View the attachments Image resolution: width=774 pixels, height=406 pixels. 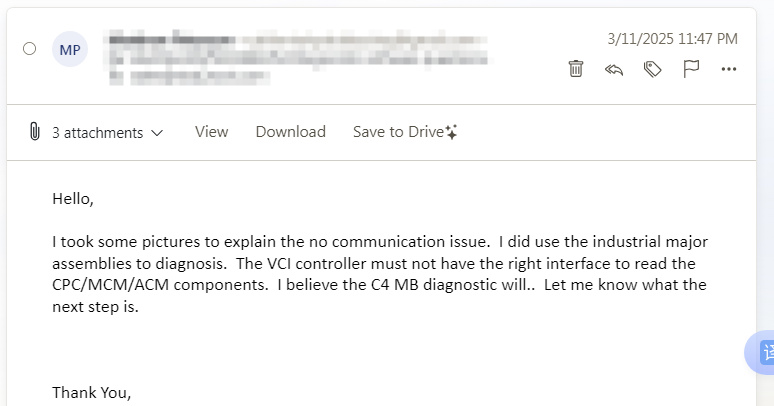point(211,132)
